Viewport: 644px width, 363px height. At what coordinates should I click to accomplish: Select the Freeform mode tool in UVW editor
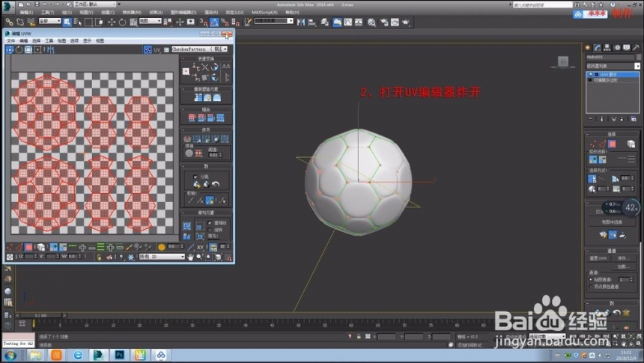coord(37,49)
